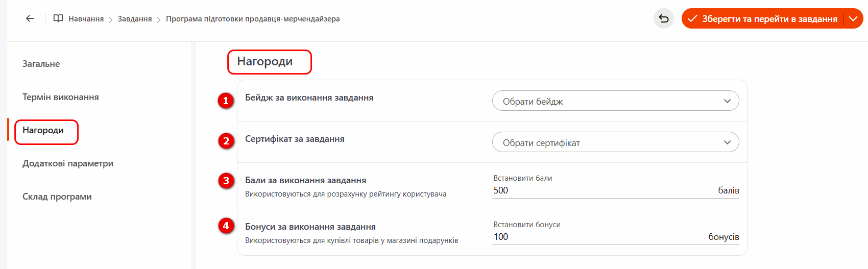Click the red number 1 marker
The height and width of the screenshot is (269, 868).
pyautogui.click(x=226, y=101)
